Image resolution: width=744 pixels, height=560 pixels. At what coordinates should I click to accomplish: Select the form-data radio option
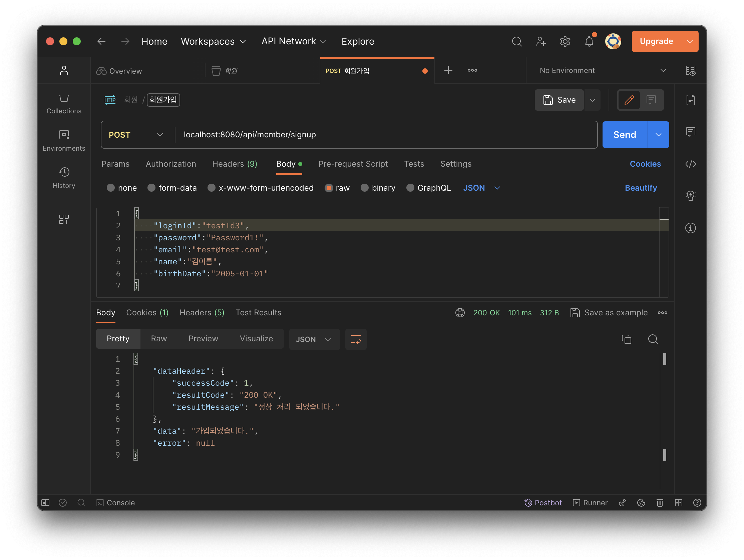(x=151, y=188)
